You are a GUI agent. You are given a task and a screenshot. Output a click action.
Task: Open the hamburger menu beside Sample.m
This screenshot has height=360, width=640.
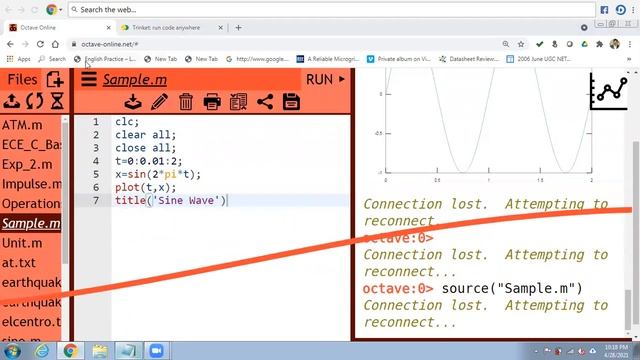[89, 79]
